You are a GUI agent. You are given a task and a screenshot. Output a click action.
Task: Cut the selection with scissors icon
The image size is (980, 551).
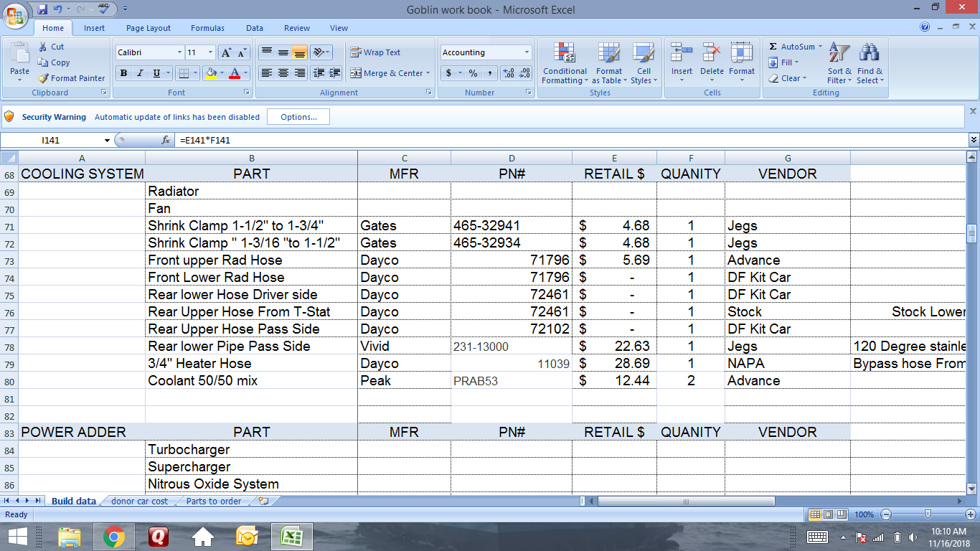coord(51,47)
